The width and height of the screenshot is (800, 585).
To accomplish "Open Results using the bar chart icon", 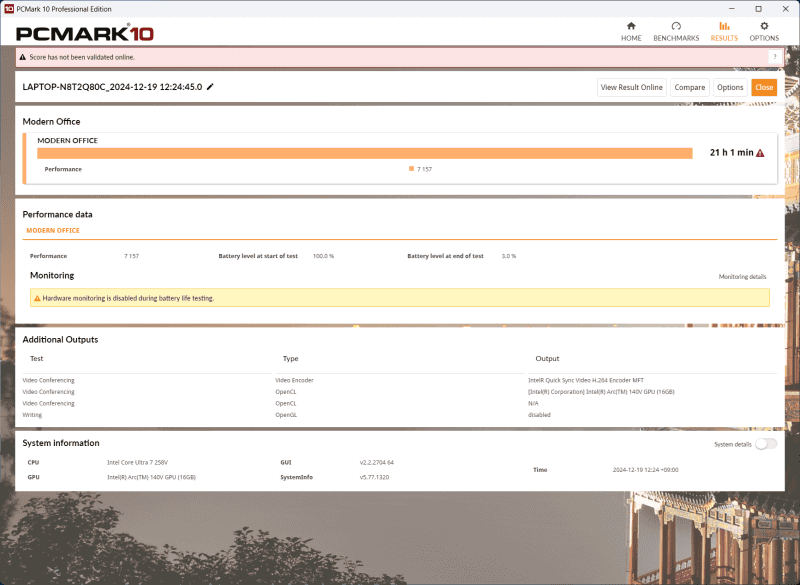I will pos(723,28).
